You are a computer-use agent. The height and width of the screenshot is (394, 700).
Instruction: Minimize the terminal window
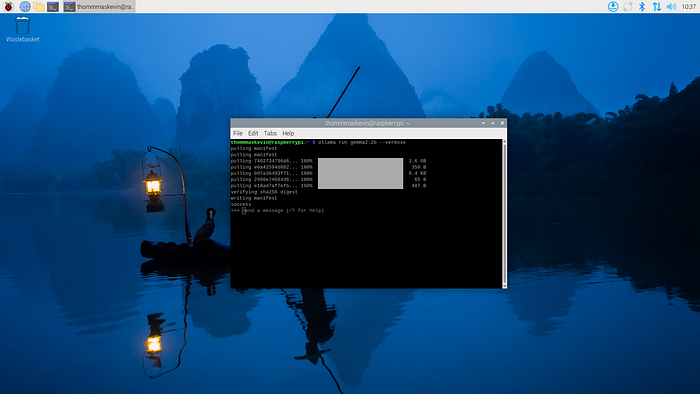click(x=483, y=123)
